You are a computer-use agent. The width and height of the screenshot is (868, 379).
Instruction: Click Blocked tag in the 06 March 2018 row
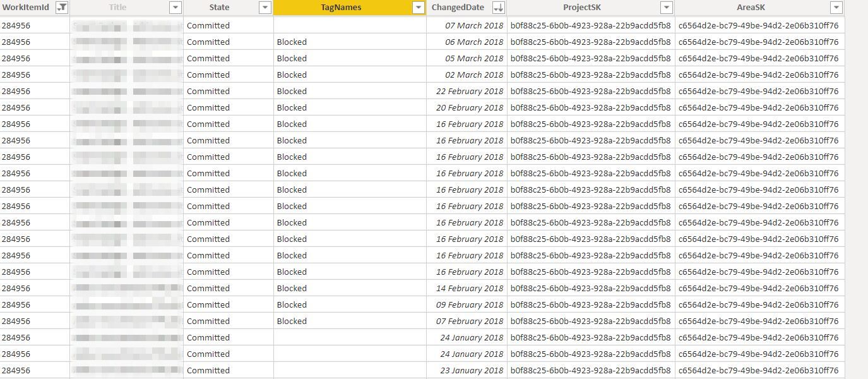point(292,42)
